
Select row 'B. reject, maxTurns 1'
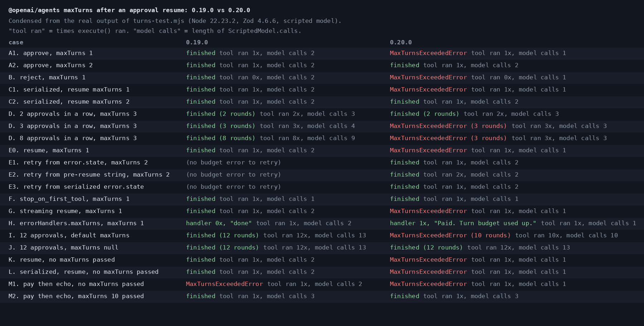pyautogui.click(x=322, y=78)
